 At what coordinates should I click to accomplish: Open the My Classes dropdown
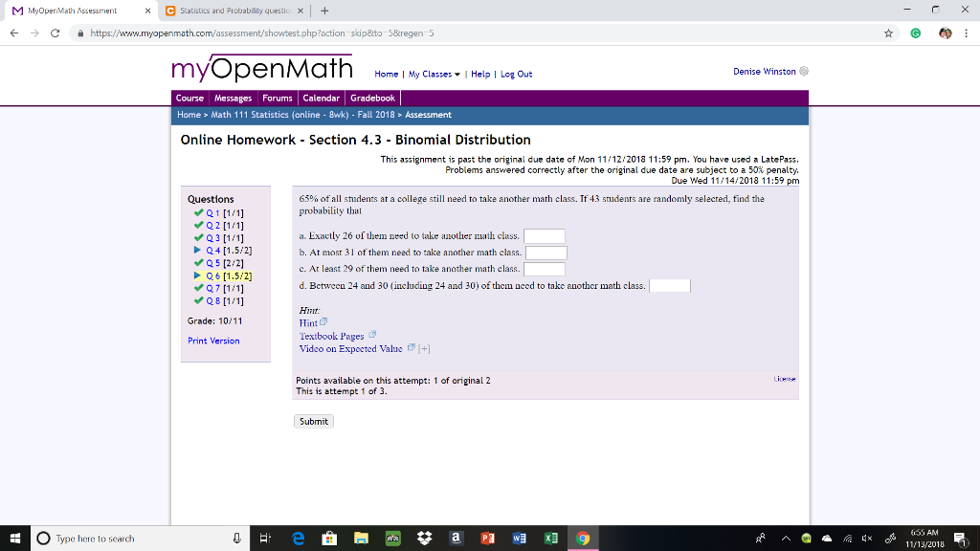(x=433, y=74)
